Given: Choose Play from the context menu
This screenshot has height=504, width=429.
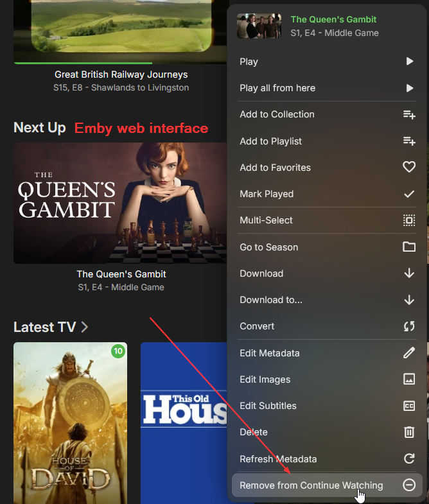Looking at the screenshot, I should click(327, 62).
